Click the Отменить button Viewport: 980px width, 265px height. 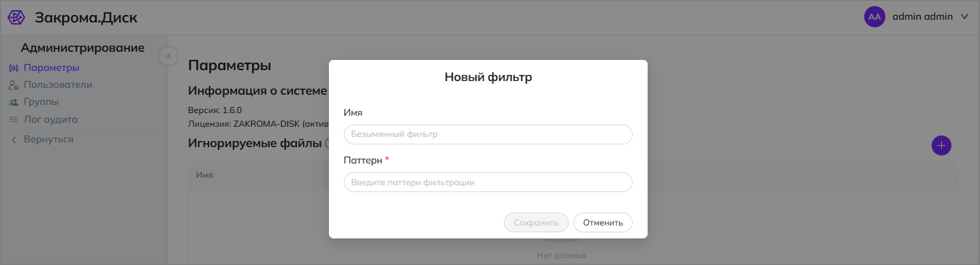(603, 222)
